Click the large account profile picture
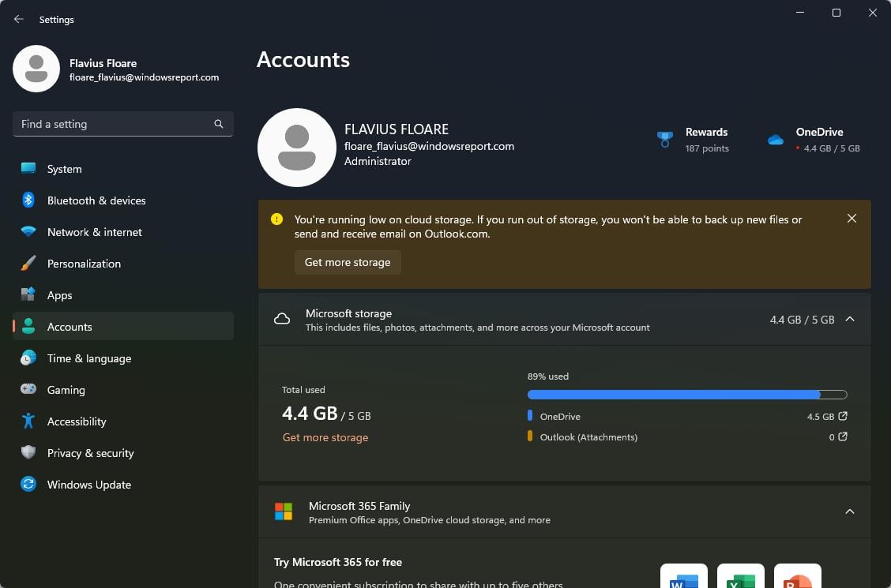 tap(297, 148)
